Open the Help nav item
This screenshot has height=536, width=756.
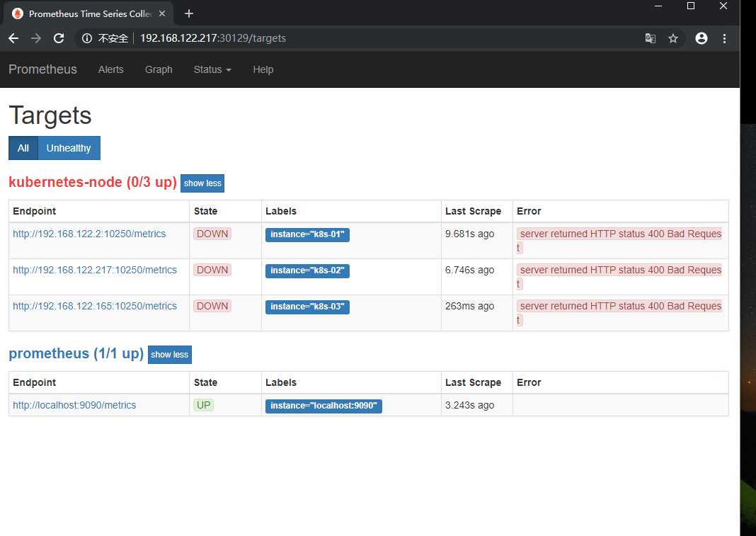[263, 69]
